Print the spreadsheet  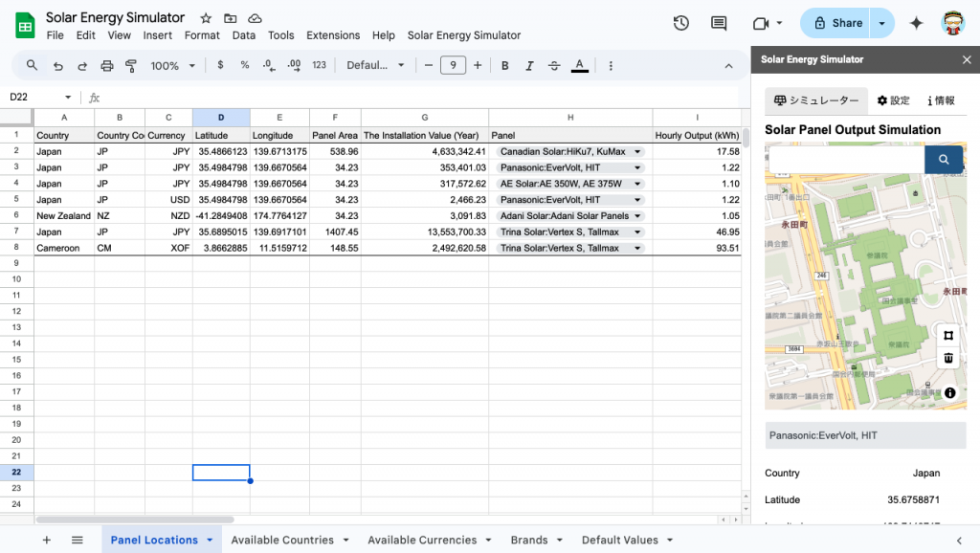pyautogui.click(x=107, y=66)
